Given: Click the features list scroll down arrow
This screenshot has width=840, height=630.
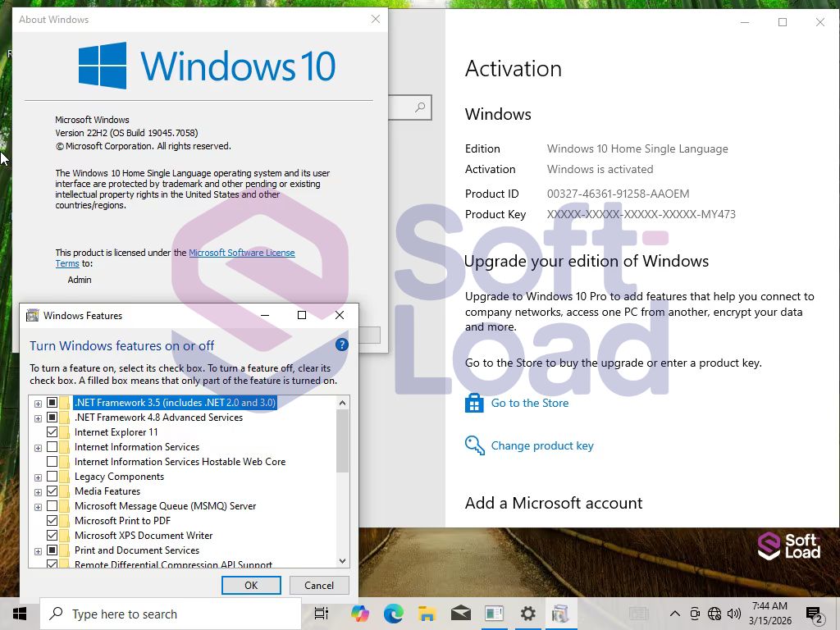Looking at the screenshot, I should point(343,561).
